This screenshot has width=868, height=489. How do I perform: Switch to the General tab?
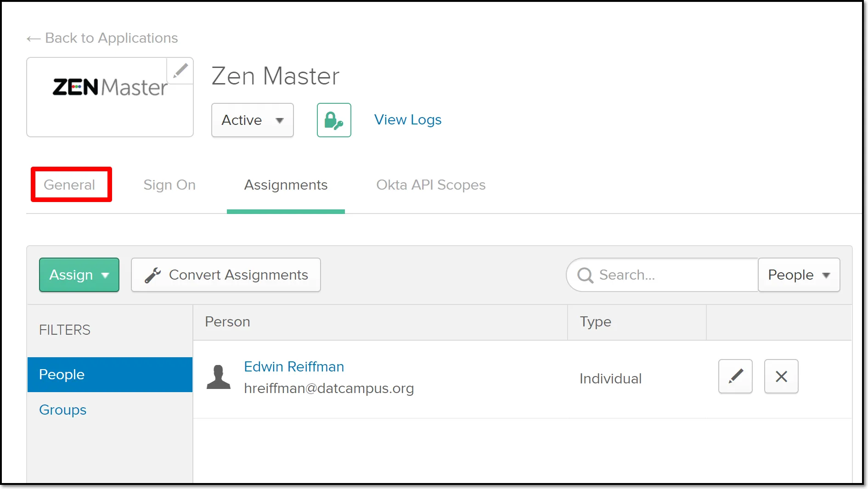pos(69,185)
